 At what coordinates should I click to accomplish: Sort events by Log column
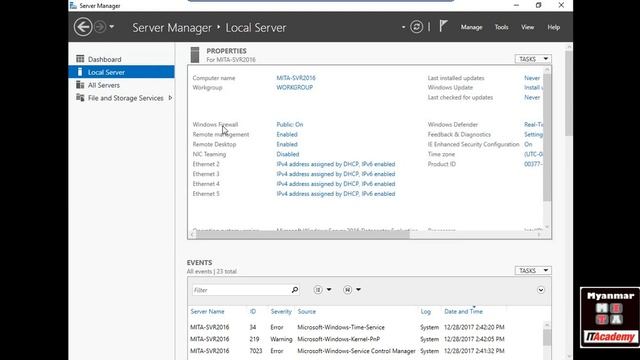coord(426,311)
